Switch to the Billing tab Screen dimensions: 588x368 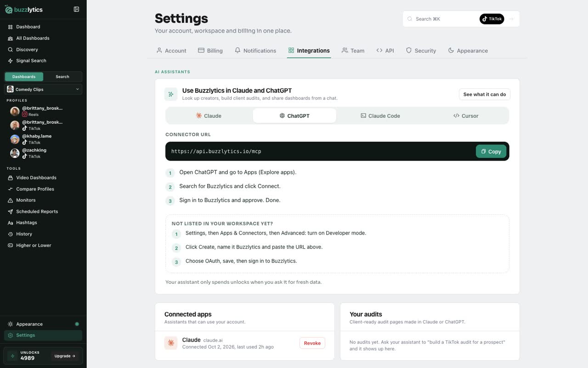pyautogui.click(x=210, y=51)
